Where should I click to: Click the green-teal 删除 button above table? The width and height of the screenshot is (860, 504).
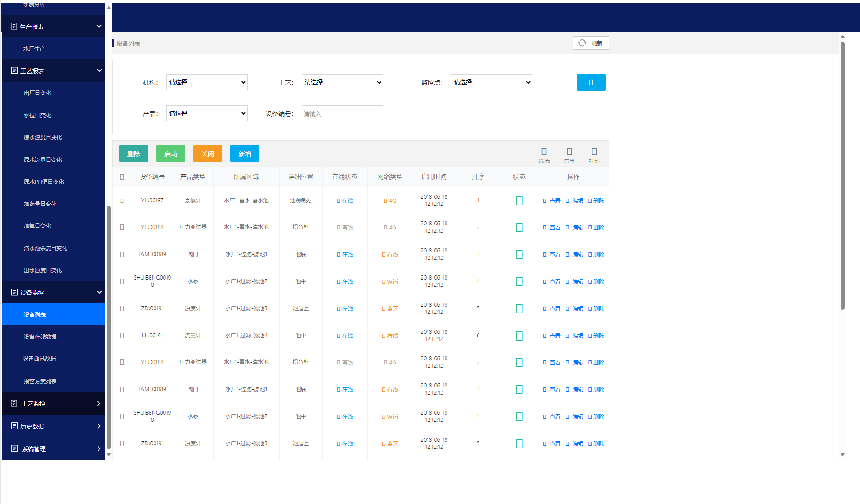pyautogui.click(x=134, y=154)
